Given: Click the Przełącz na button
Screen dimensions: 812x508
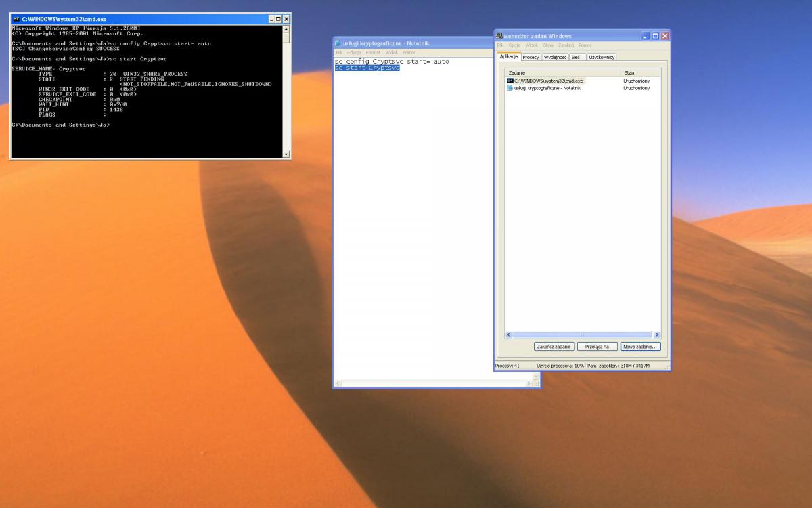Looking at the screenshot, I should click(597, 346).
